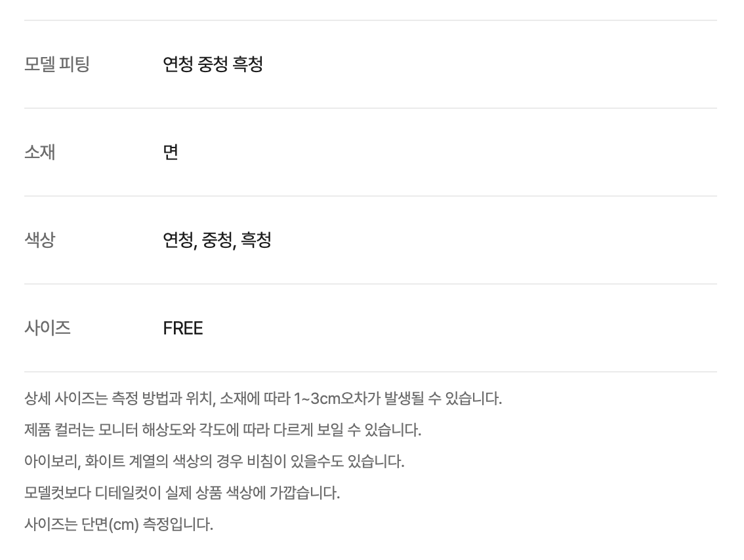Click the 1~3cm 오차 size notice line
744x560 pixels.
pos(263,398)
